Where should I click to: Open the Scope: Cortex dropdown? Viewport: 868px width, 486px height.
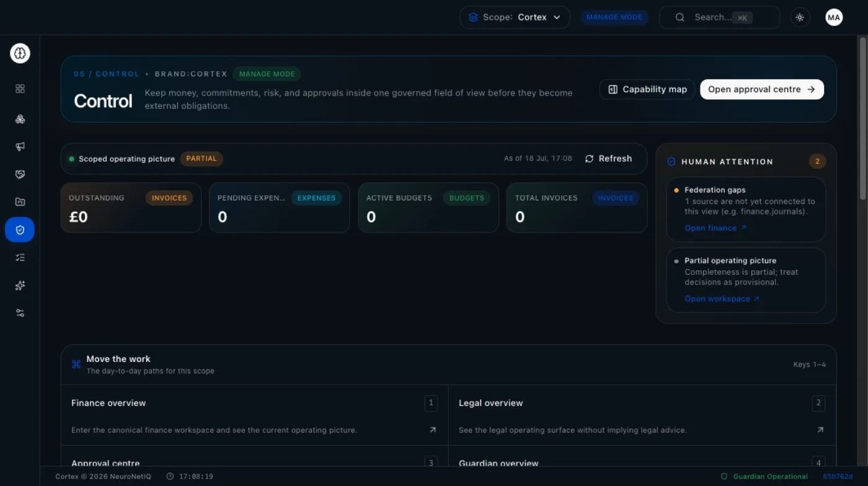tap(515, 17)
